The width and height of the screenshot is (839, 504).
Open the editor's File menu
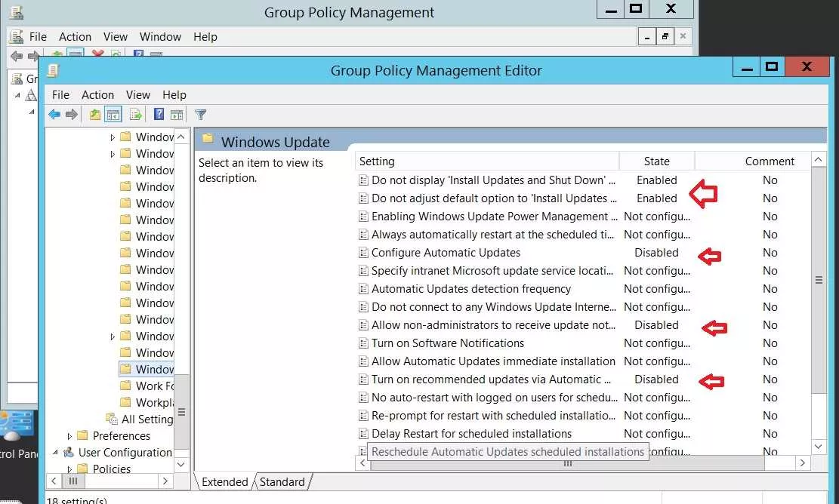60,94
